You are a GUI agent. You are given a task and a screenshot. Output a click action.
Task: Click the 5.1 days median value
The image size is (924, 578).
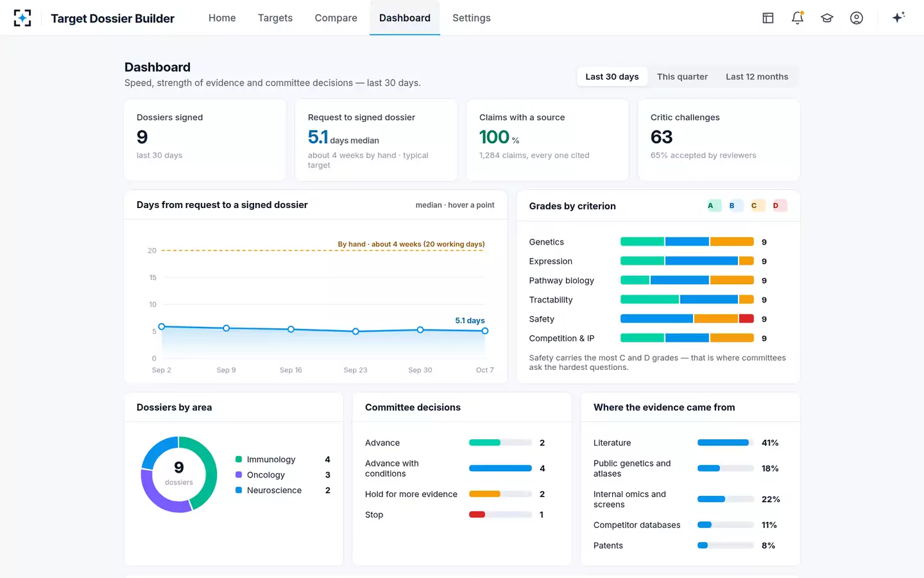coord(343,137)
